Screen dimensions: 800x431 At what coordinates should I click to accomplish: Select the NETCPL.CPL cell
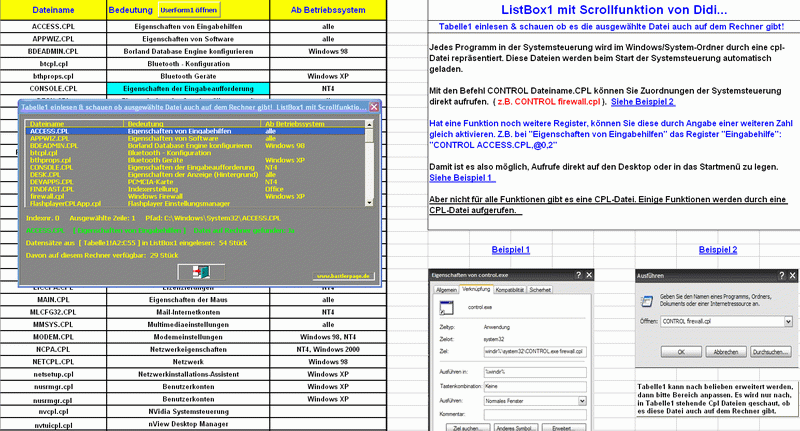tap(53, 362)
